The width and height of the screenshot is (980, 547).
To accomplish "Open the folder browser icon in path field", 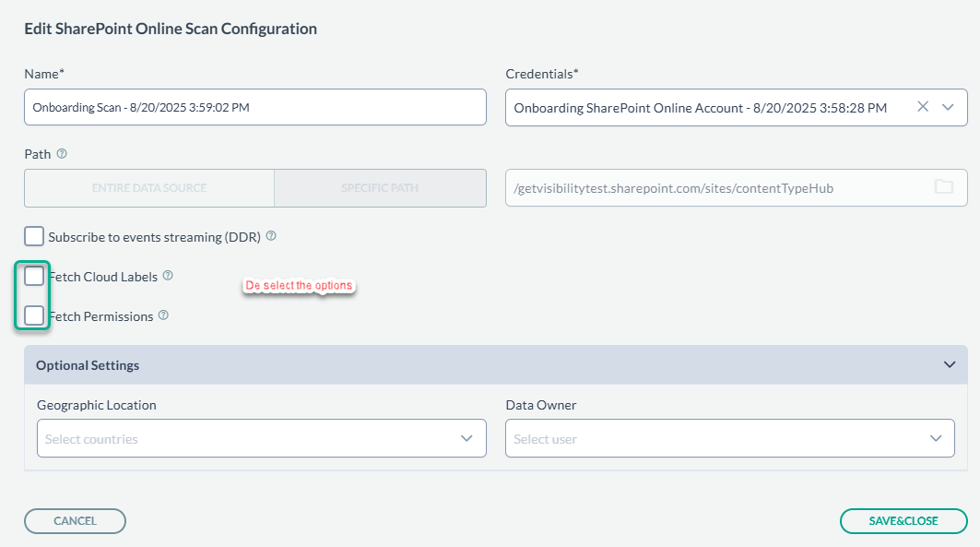I will tap(943, 187).
